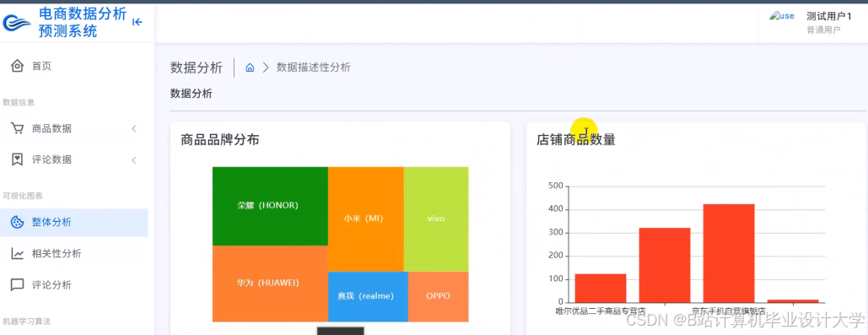This screenshot has height=335, width=868.
Task: Click the bookmark icon for 评论数据
Action: [17, 159]
